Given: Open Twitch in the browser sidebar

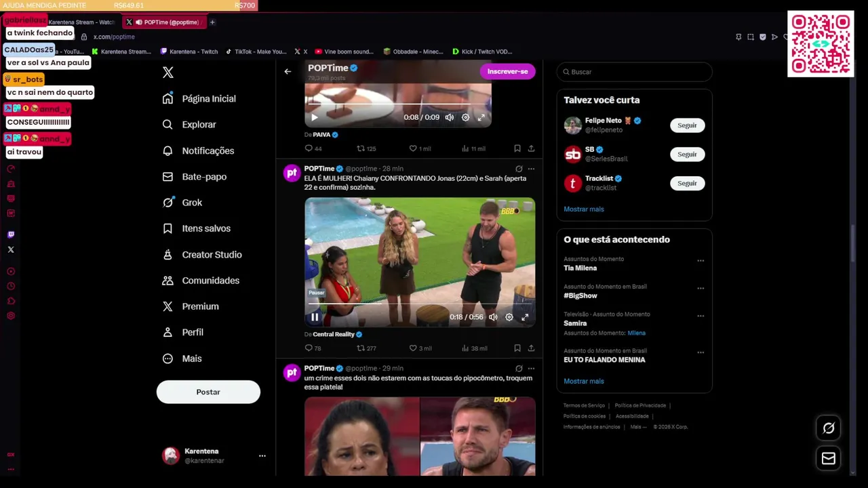Looking at the screenshot, I should (11, 235).
